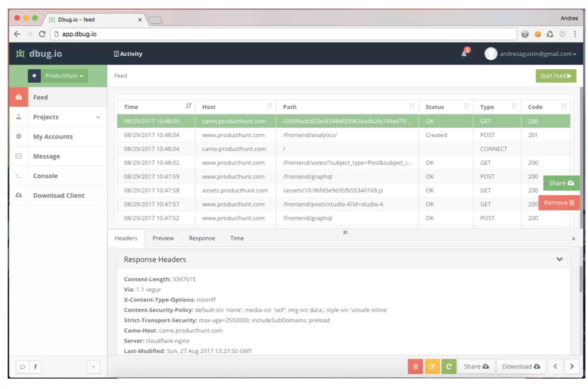Select the assets.producthunt.com host cell
This screenshot has height=389, width=588.
[x=235, y=191]
